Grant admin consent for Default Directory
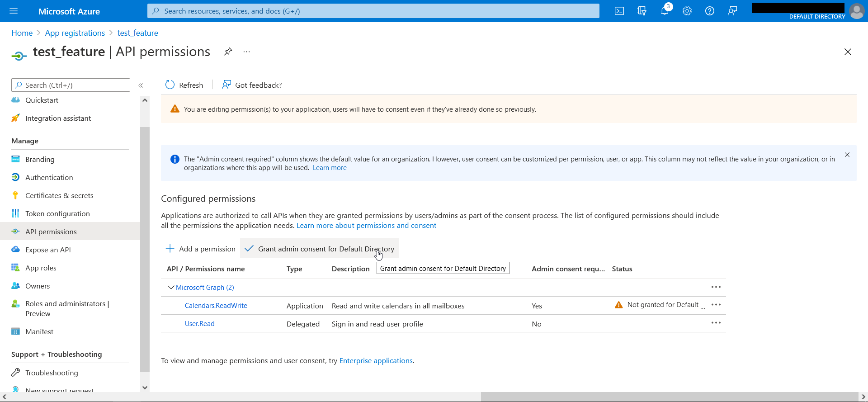The height and width of the screenshot is (402, 868). click(319, 249)
